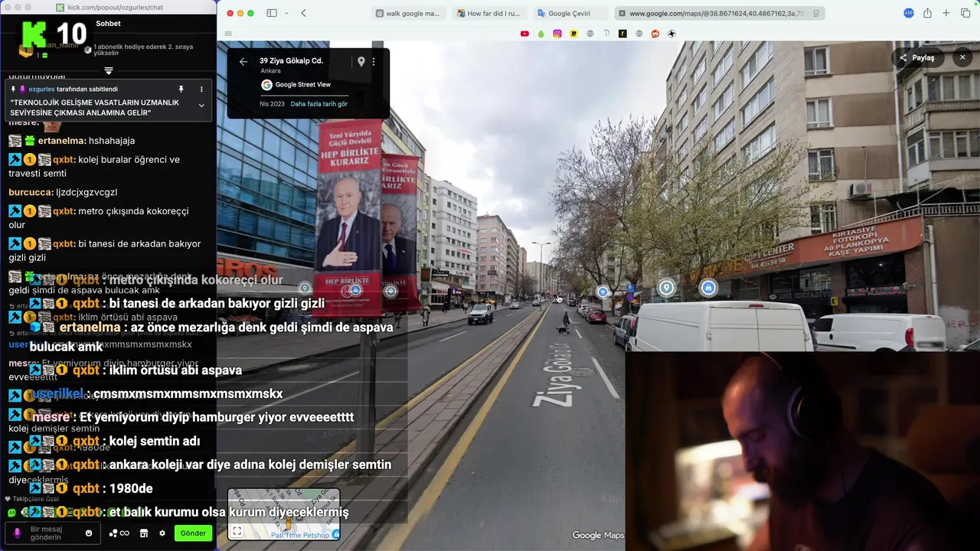Open the green drop favorite bookmark
980x551 pixels.
(x=541, y=34)
